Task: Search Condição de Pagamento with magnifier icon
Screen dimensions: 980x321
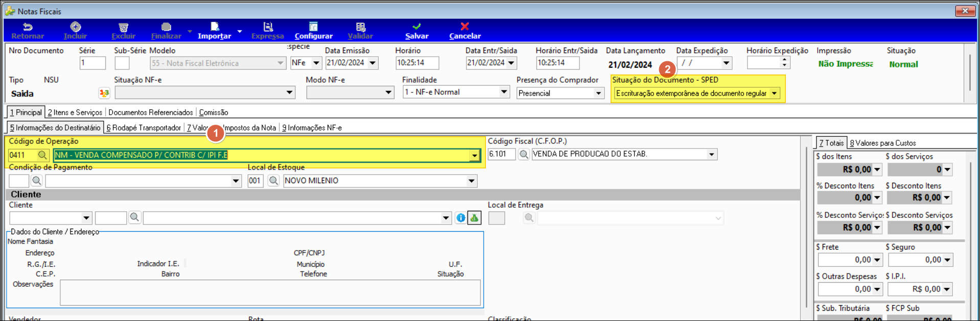Action: pyautogui.click(x=37, y=181)
